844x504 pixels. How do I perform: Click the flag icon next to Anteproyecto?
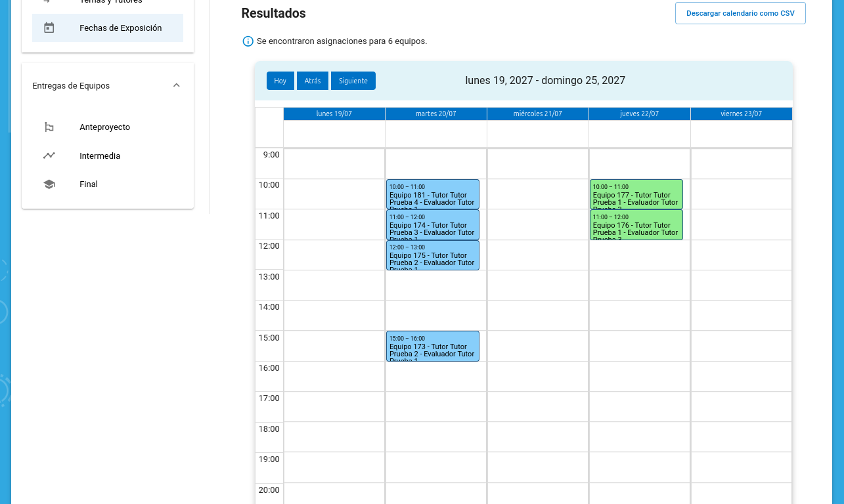(49, 127)
